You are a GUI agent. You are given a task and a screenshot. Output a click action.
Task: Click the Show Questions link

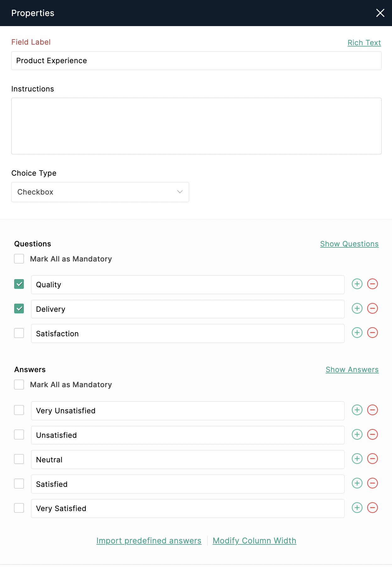click(x=349, y=244)
